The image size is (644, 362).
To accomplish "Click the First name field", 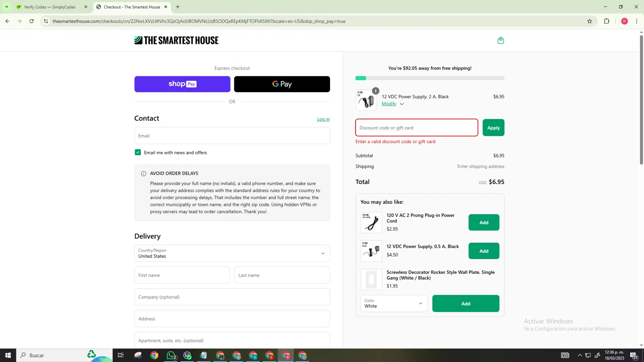I will pos(182,275).
